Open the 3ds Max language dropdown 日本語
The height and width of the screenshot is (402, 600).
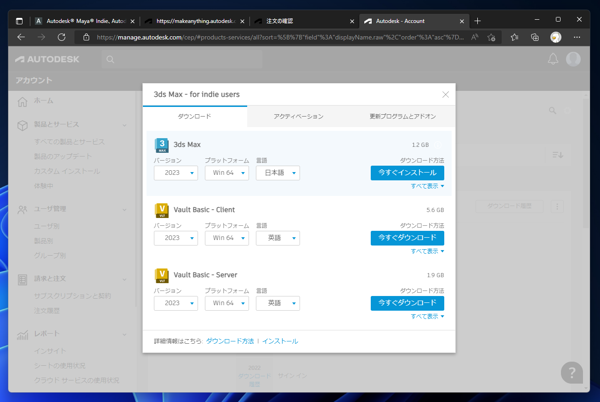pyautogui.click(x=278, y=173)
